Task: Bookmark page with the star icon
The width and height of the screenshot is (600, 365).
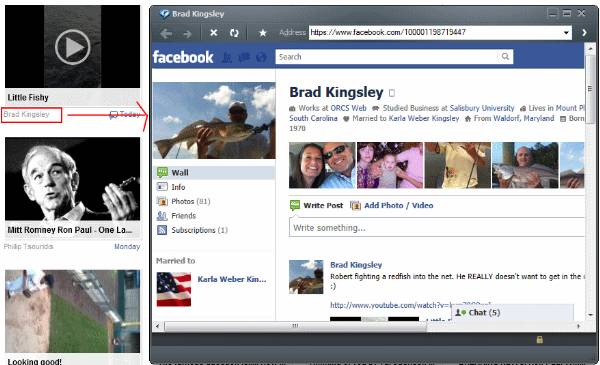Action: coord(262,33)
